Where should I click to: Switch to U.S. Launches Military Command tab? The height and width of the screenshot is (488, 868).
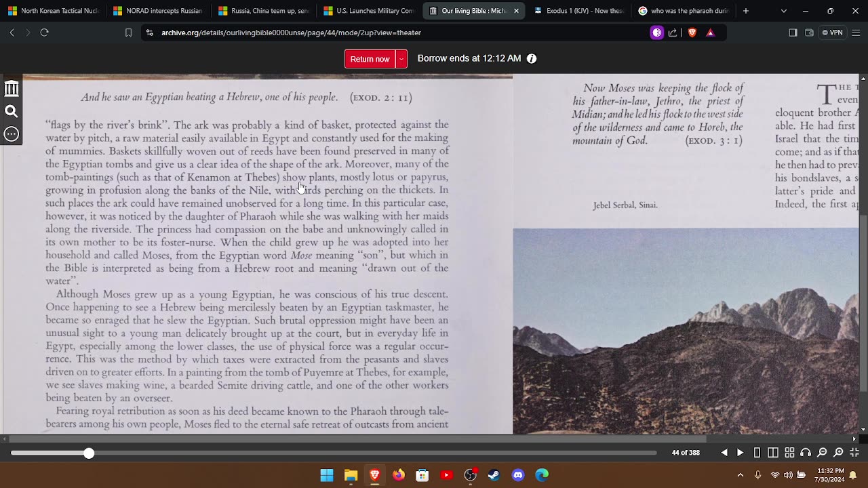point(369,11)
